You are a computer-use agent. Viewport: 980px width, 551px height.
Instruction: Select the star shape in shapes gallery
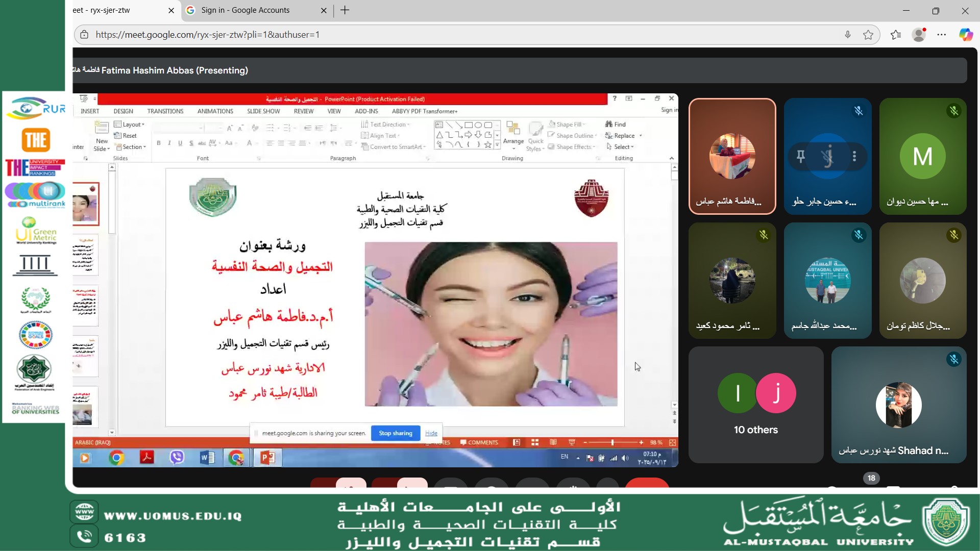pyautogui.click(x=488, y=145)
